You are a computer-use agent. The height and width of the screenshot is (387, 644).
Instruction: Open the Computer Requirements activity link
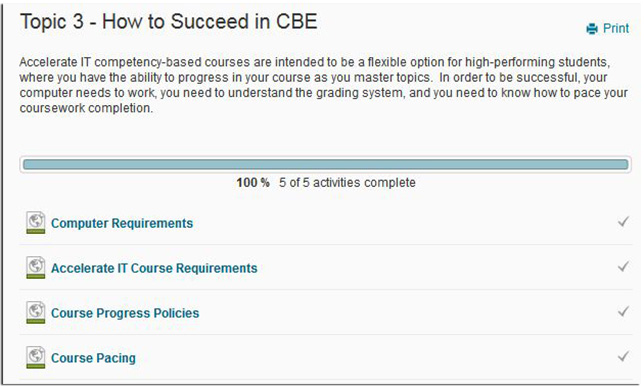tap(122, 223)
